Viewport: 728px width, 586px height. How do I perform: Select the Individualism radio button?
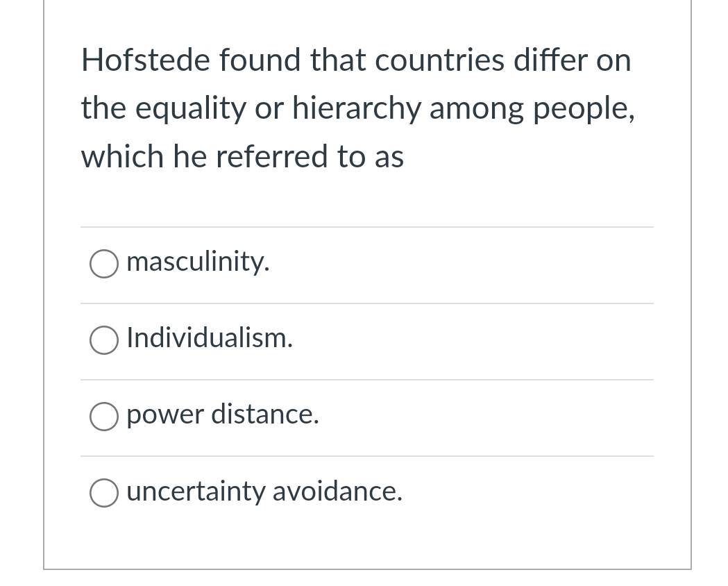point(103,340)
